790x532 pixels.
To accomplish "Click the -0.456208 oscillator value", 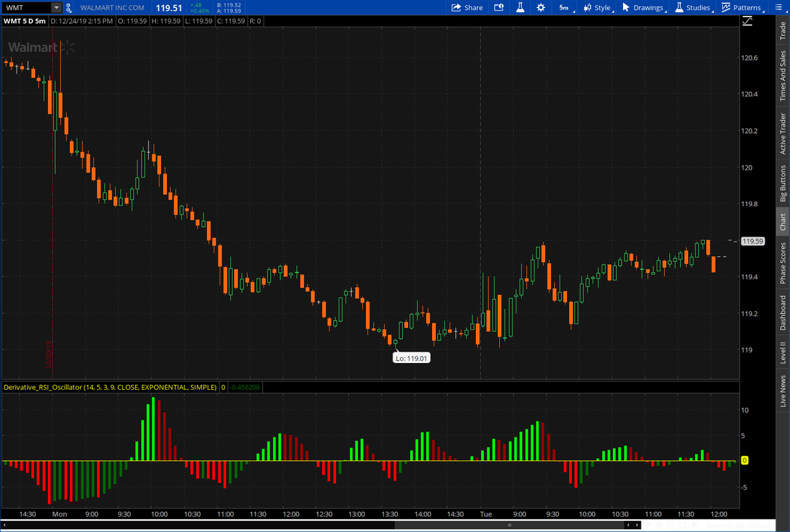I will pos(245,387).
